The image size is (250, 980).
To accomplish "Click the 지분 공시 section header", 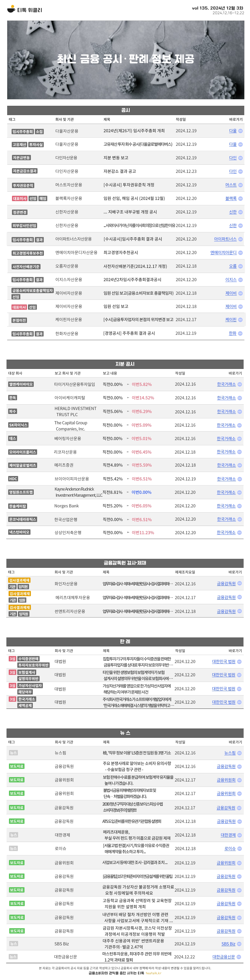I will 125,364.
